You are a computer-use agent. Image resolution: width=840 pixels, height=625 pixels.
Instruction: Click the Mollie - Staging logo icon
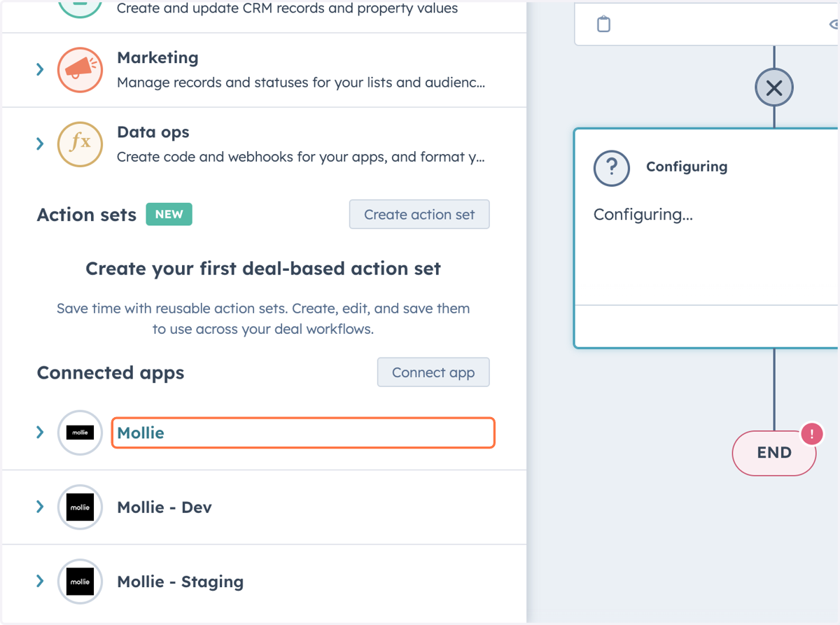click(x=80, y=582)
